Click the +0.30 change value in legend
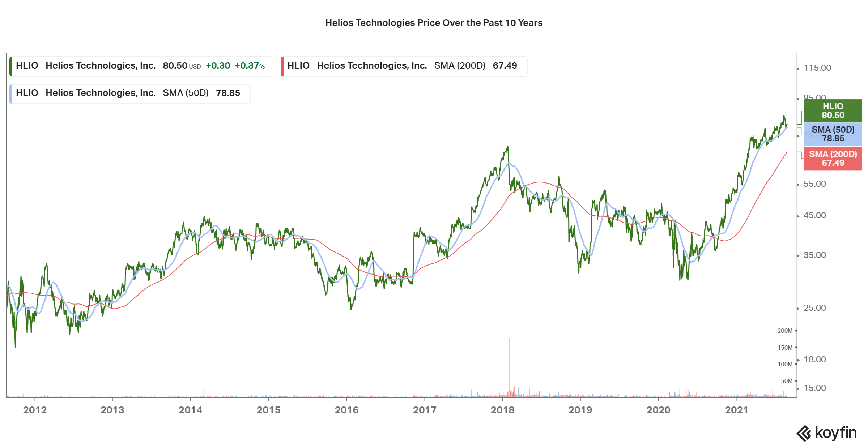The height and width of the screenshot is (448, 868). pos(218,66)
